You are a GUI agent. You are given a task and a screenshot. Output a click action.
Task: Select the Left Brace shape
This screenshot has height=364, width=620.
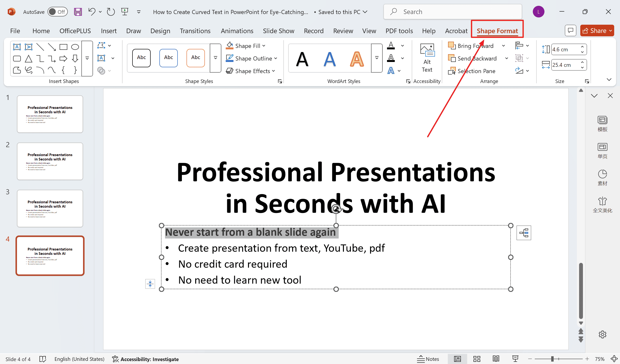coord(63,70)
